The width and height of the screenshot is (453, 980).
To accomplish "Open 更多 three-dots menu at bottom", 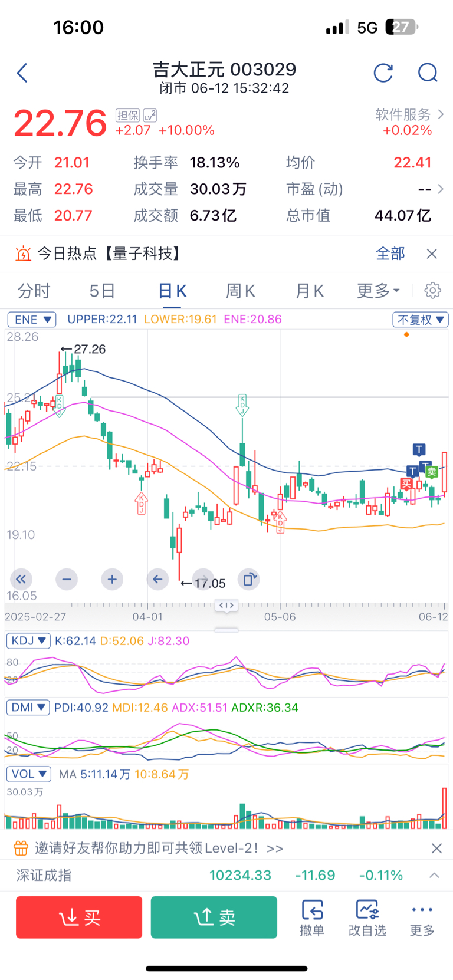I will click(422, 917).
